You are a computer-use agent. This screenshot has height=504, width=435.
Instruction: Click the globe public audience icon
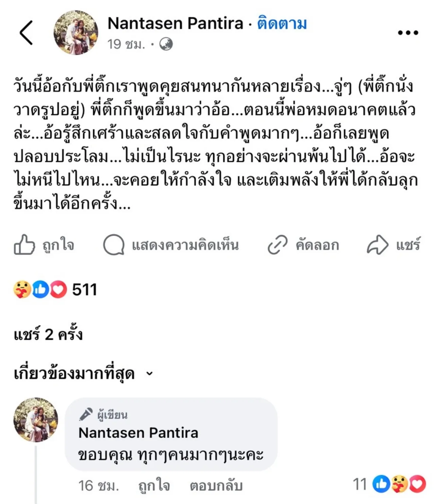[x=166, y=44]
